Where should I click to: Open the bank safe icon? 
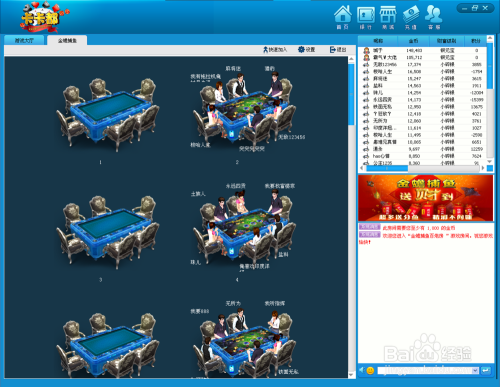pos(366,15)
